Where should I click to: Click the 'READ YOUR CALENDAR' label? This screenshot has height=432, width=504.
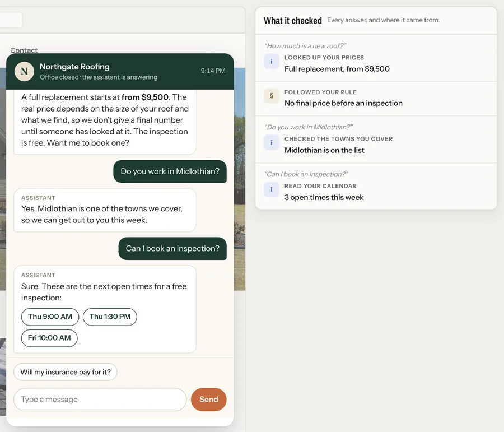point(320,186)
